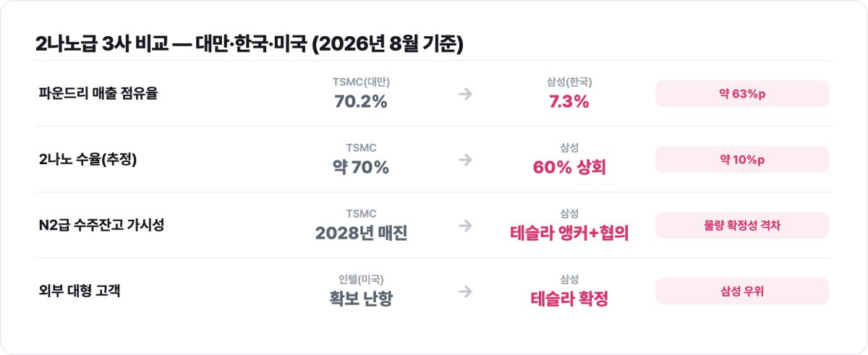Click the 삼성 우위 badge
Screen dimensions: 868x355
[x=742, y=291]
